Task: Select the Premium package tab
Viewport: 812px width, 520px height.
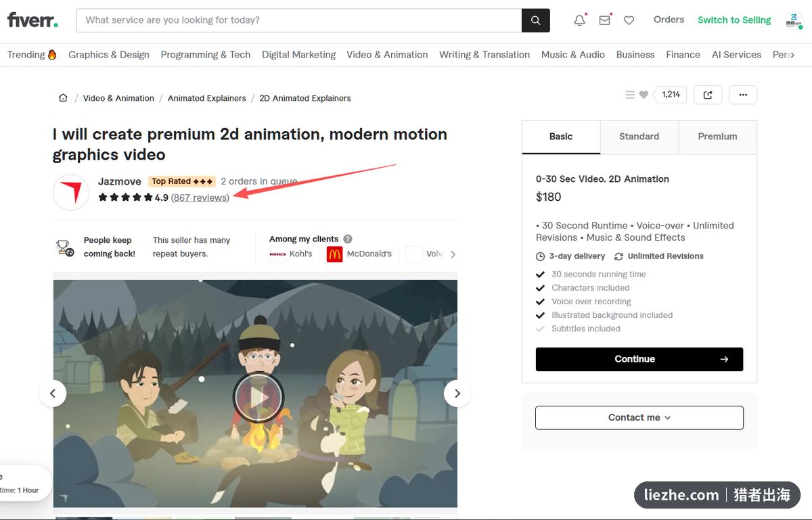Action: pyautogui.click(x=717, y=137)
